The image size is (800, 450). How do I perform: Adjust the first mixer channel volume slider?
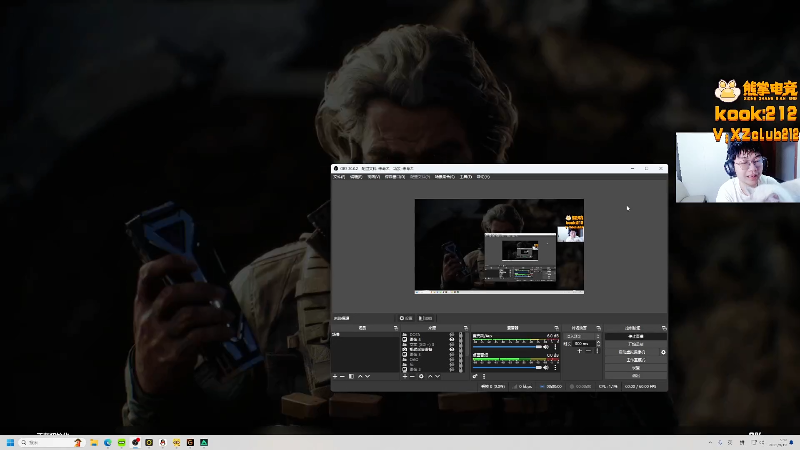pyautogui.click(x=507, y=347)
